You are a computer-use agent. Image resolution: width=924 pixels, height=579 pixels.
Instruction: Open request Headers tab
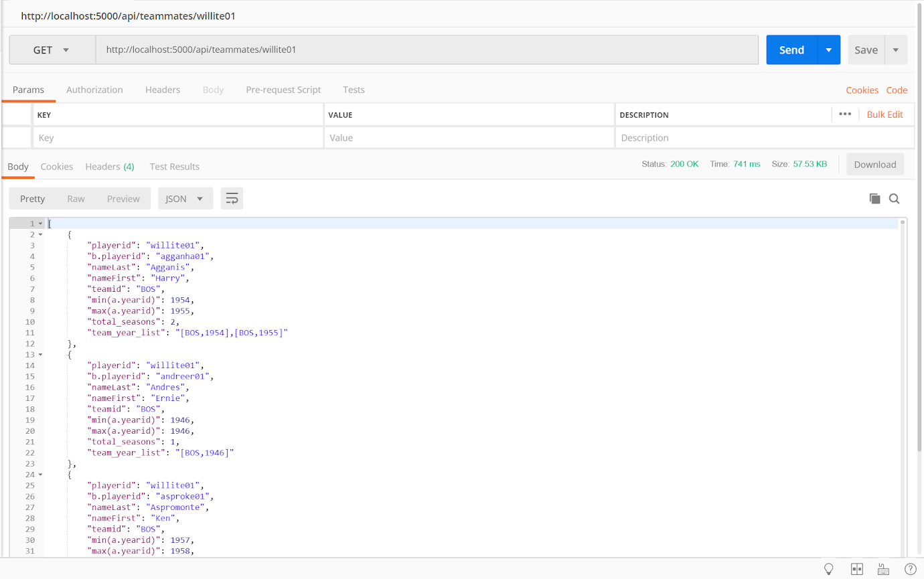(163, 90)
